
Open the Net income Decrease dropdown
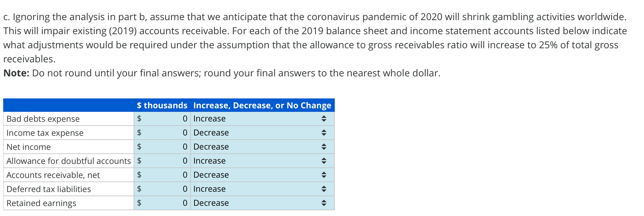coord(256,147)
